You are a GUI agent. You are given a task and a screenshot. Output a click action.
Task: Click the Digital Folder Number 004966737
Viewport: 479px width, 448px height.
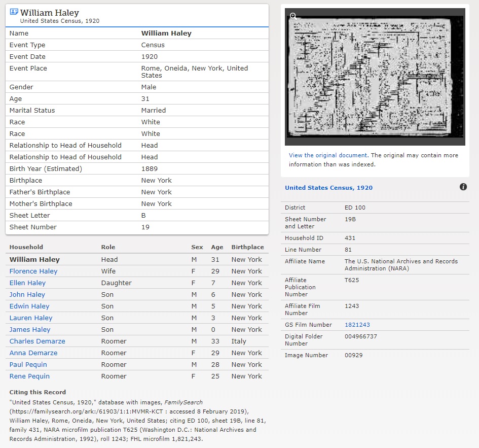pyautogui.click(x=361, y=336)
